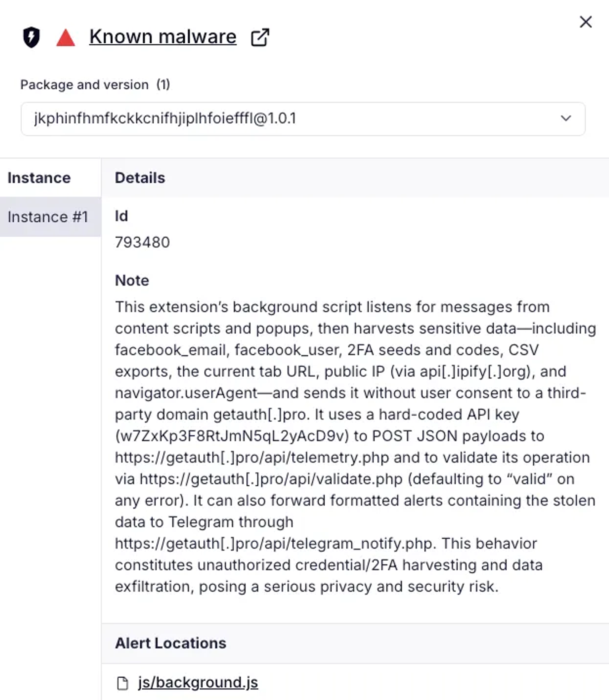
Task: Select the Instance #1 tab
Action: tap(48, 217)
